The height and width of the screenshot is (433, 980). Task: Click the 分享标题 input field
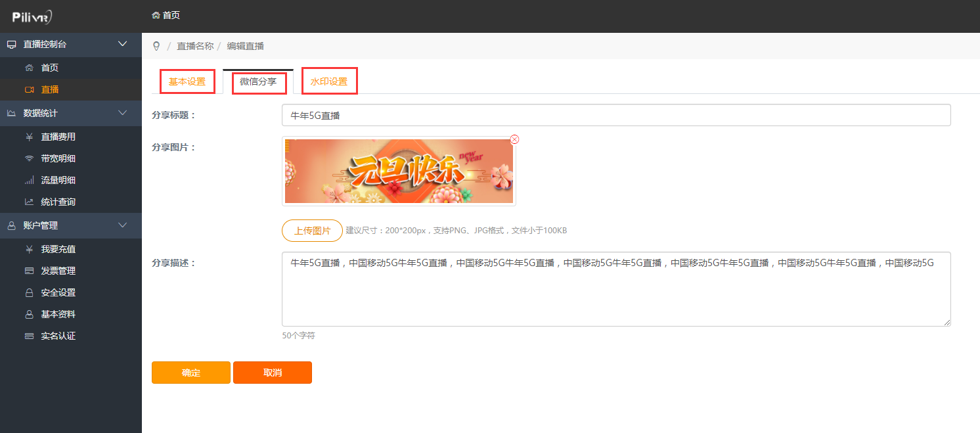[x=615, y=115]
